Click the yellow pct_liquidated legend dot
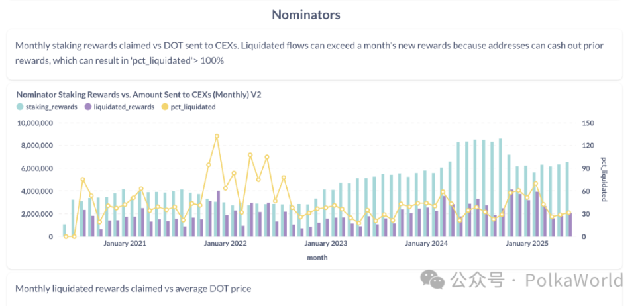 point(166,107)
